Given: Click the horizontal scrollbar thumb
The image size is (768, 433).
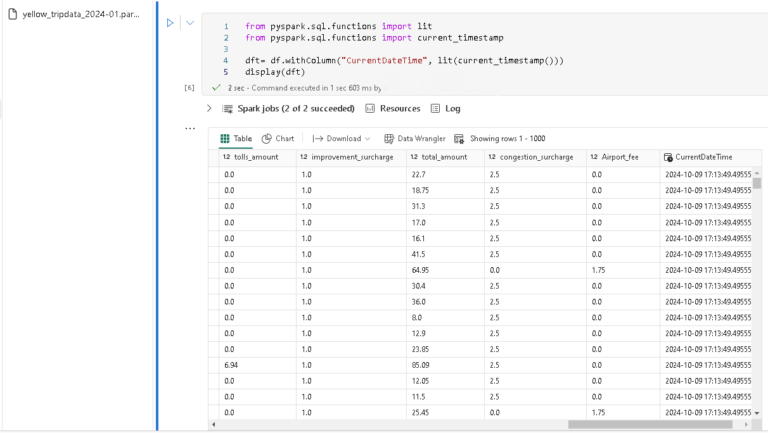Looking at the screenshot, I should coord(650,425).
